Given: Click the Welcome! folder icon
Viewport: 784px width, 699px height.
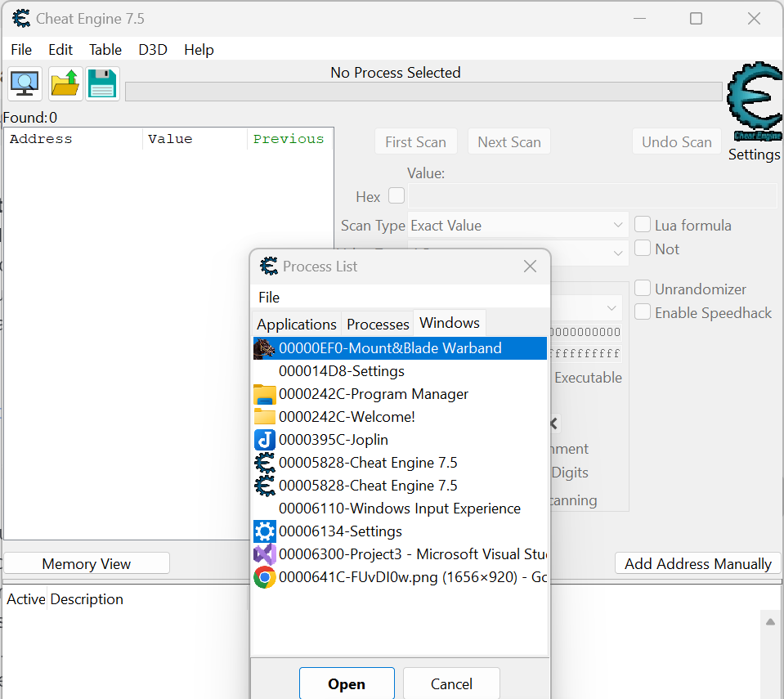Looking at the screenshot, I should click(x=265, y=416).
